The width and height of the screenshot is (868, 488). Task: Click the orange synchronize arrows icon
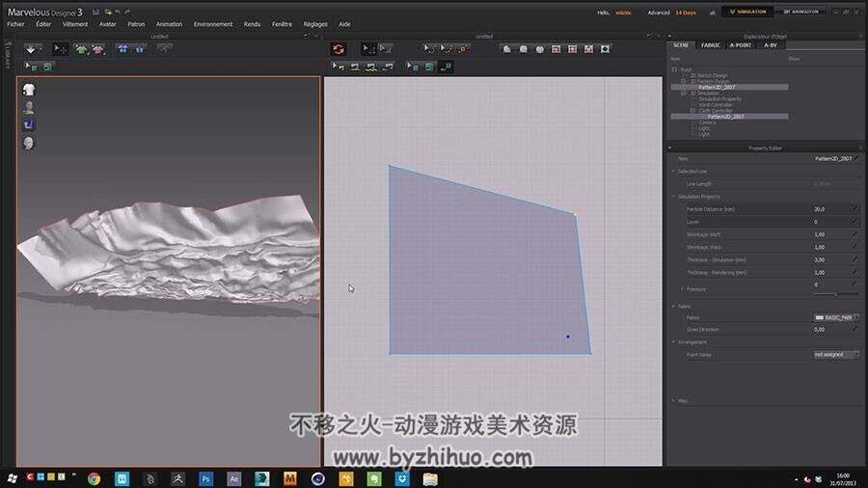339,49
